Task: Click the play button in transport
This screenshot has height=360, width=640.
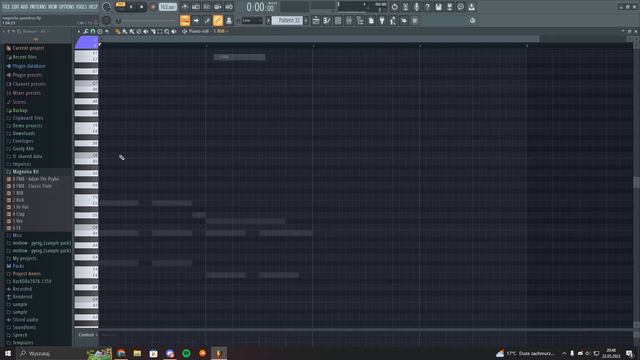Action: click(131, 7)
